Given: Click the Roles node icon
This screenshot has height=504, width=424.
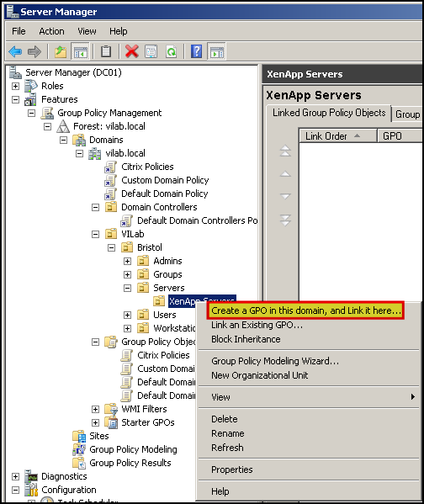Looking at the screenshot, I should (x=31, y=86).
